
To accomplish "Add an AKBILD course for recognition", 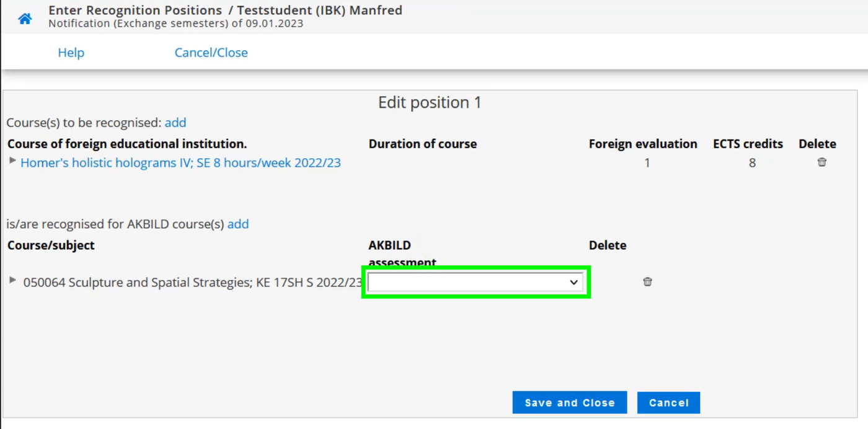I will 238,224.
